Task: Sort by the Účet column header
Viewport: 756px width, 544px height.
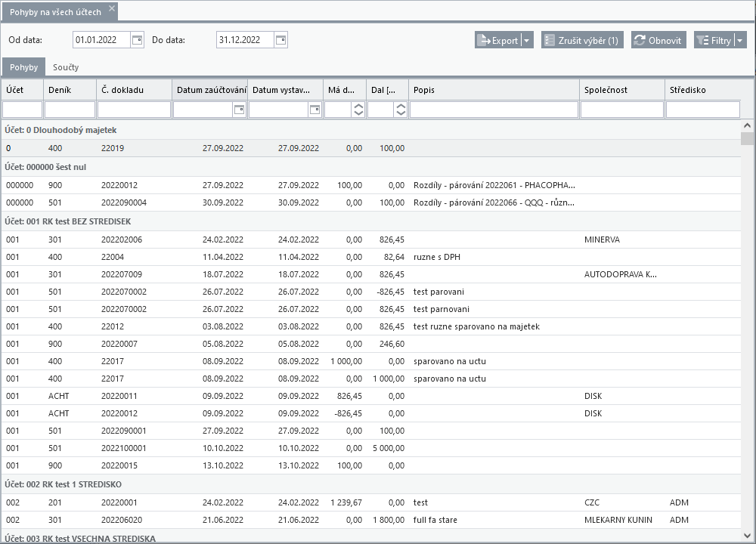Action: pyautogui.click(x=23, y=90)
